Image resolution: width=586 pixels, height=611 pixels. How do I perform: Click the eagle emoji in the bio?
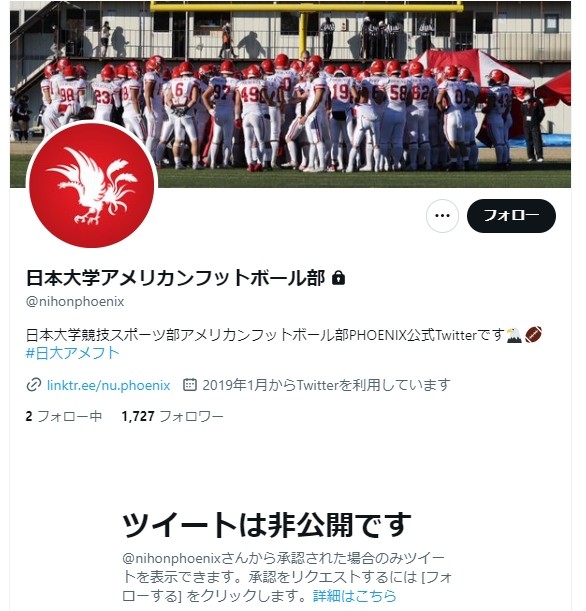(514, 335)
